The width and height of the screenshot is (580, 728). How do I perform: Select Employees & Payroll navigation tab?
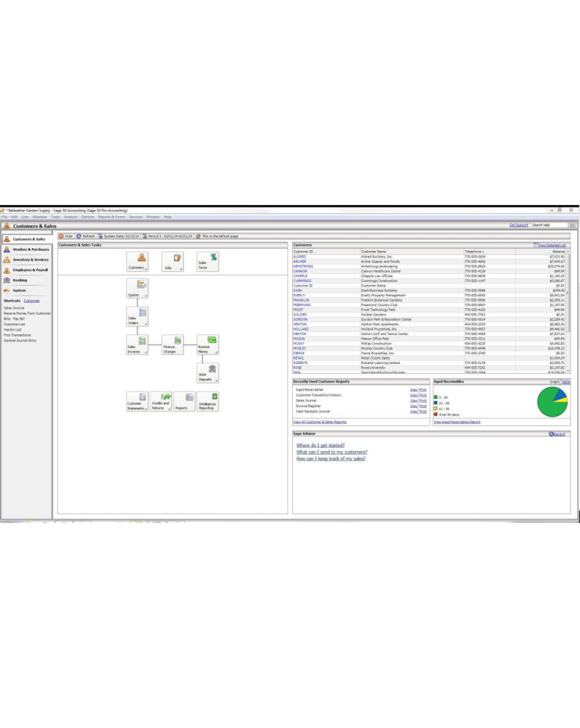(27, 270)
